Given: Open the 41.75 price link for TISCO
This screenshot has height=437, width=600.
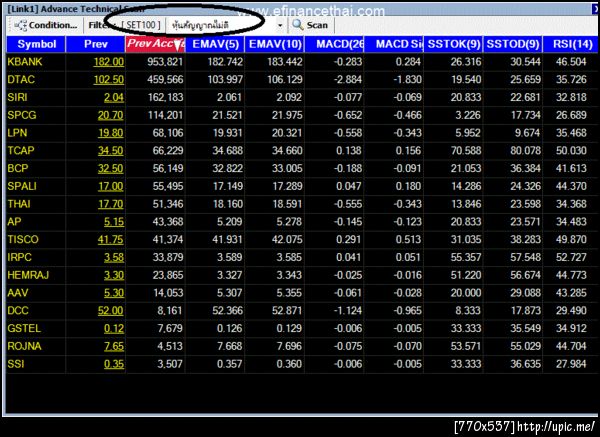Looking at the screenshot, I should tap(111, 240).
